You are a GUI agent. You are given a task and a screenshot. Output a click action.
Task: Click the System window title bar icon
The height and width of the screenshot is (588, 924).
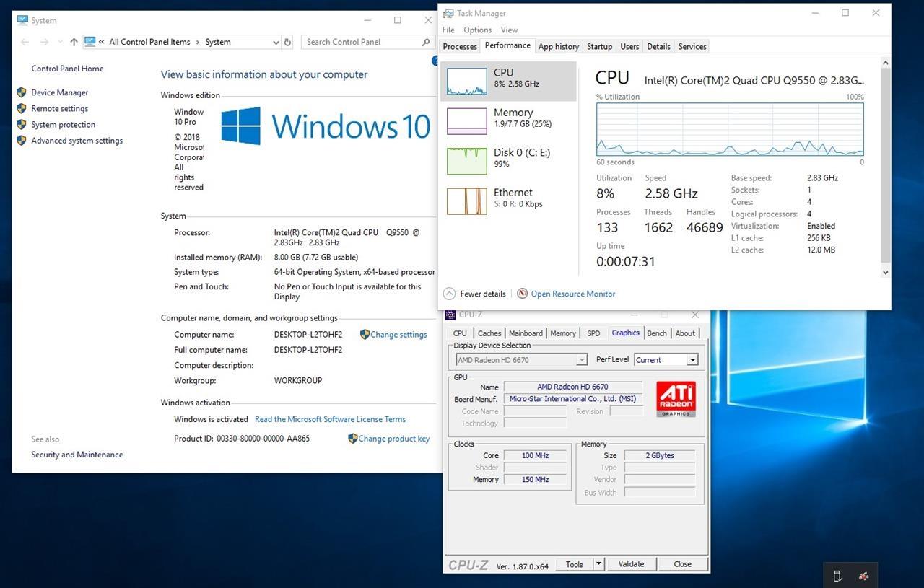point(23,20)
